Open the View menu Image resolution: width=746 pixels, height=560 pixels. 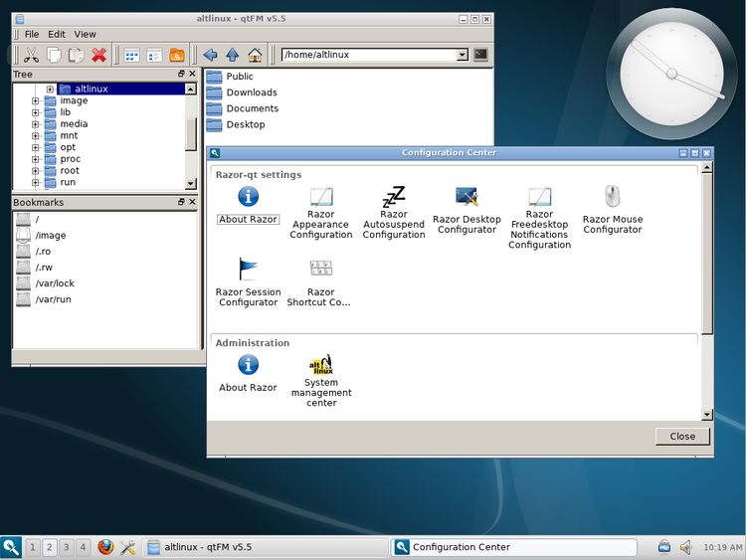coord(86,34)
